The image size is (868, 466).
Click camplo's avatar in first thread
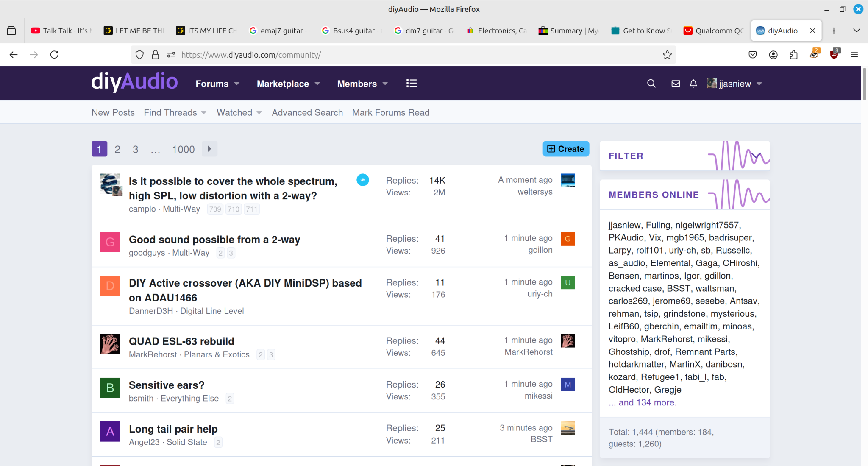110,184
